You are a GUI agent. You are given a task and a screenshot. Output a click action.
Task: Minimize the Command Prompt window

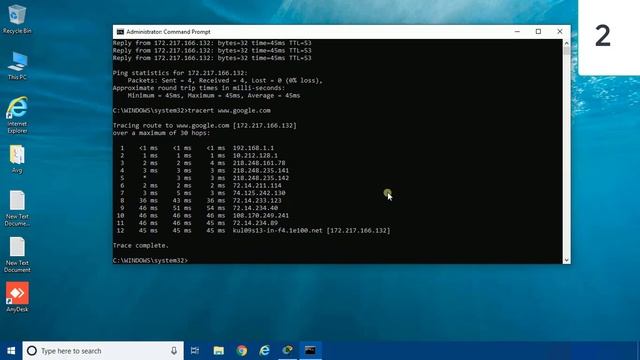pyautogui.click(x=517, y=32)
